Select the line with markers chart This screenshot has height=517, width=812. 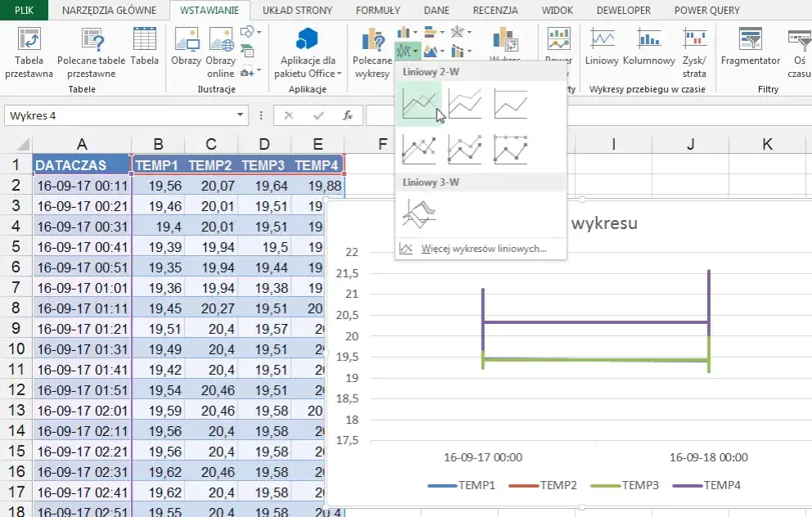pos(418,149)
